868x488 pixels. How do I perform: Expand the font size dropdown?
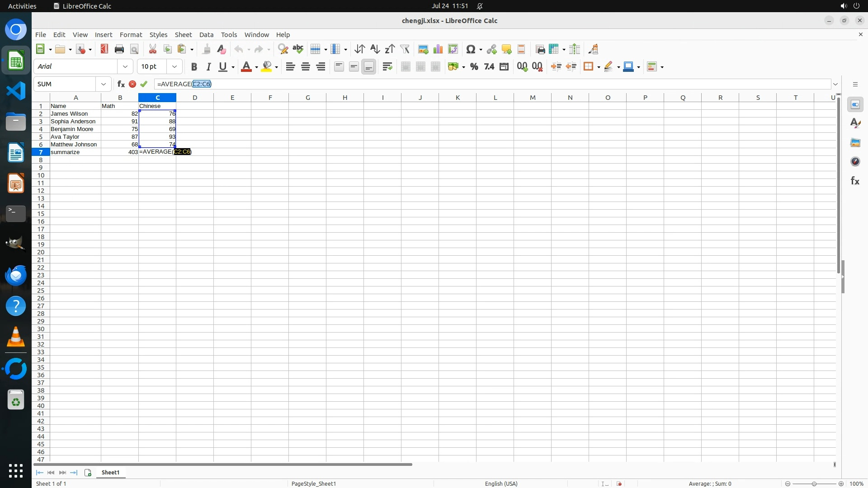174,66
